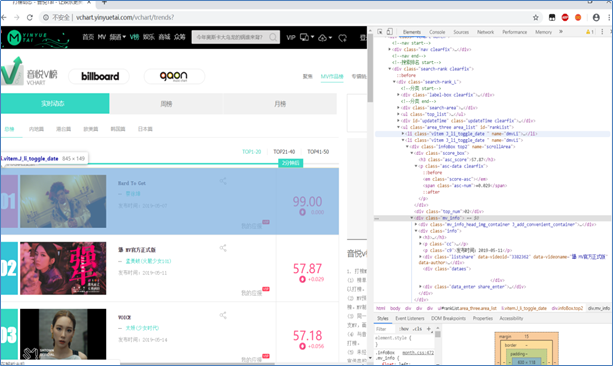
Task: Open the DevTools Performance tab
Action: point(514,32)
